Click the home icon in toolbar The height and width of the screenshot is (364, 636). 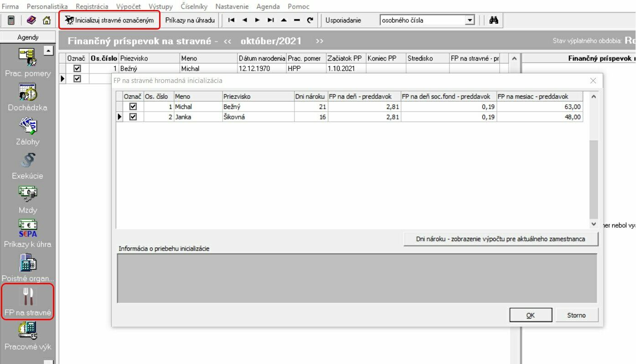(47, 21)
